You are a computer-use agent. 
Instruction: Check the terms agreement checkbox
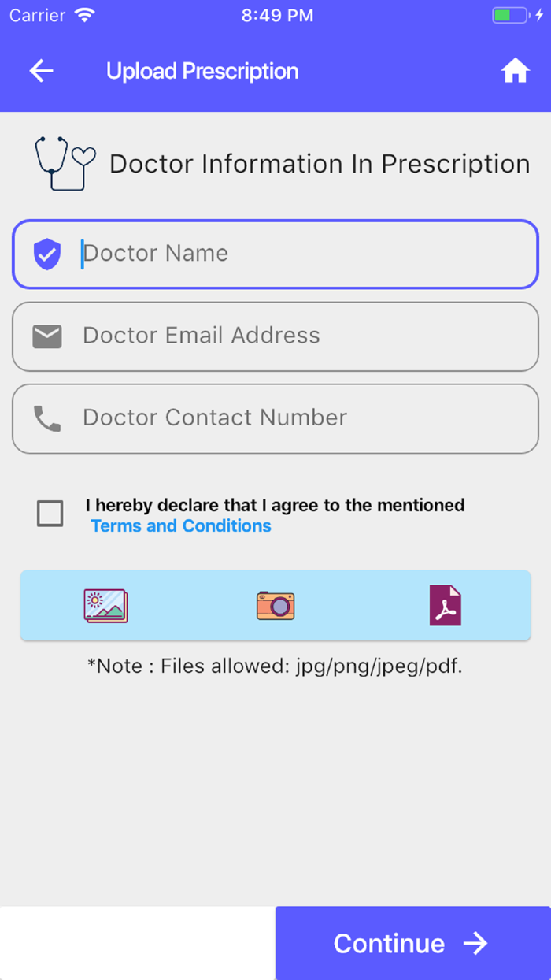(x=50, y=514)
